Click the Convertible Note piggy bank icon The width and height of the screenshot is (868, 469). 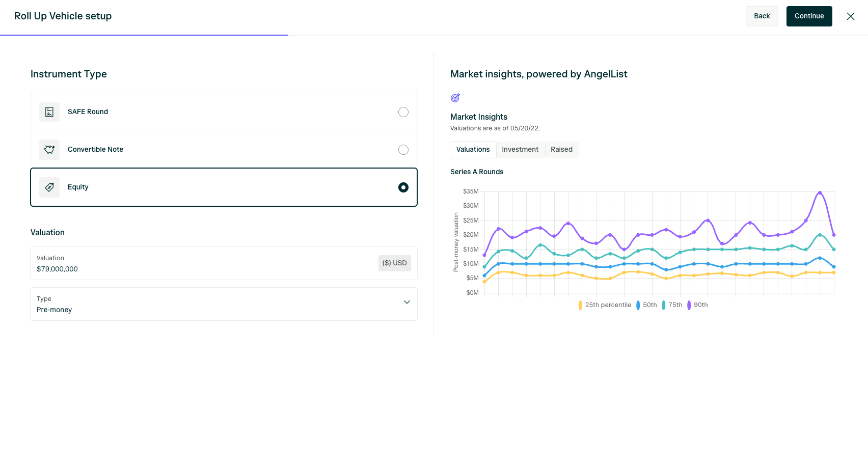coord(49,150)
